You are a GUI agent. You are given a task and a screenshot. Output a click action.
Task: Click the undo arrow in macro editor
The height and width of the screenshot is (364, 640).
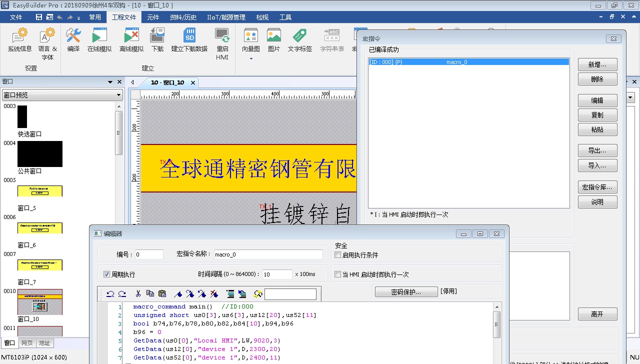point(110,294)
